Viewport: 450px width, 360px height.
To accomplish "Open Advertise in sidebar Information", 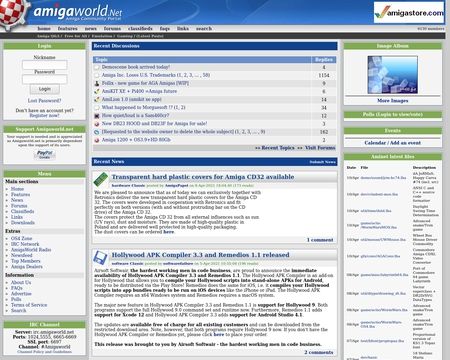I will (x=21, y=294).
